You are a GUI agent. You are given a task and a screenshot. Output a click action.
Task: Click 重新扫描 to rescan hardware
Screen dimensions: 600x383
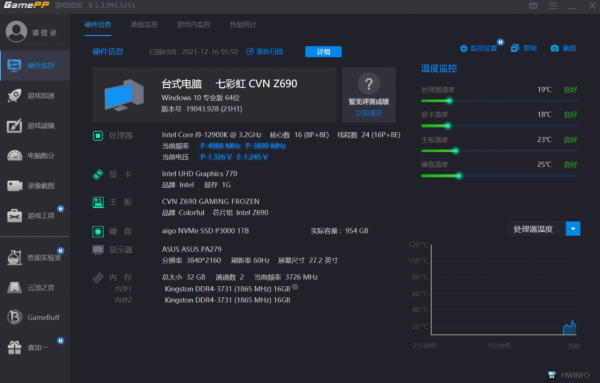[x=264, y=52]
